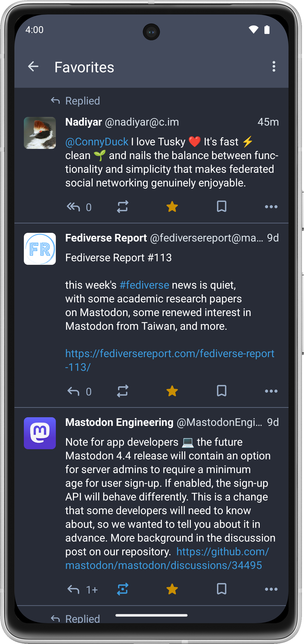Image resolution: width=304 pixels, height=644 pixels.
Task: Go back using the arrow in the Favorites header
Action: [x=33, y=67]
